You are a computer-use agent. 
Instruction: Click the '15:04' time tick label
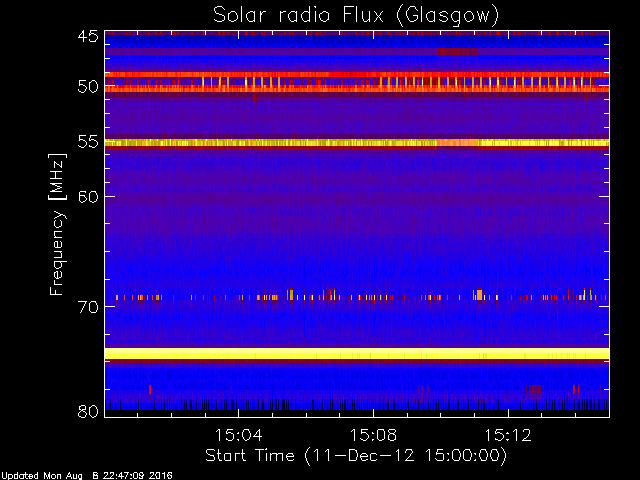tap(238, 435)
